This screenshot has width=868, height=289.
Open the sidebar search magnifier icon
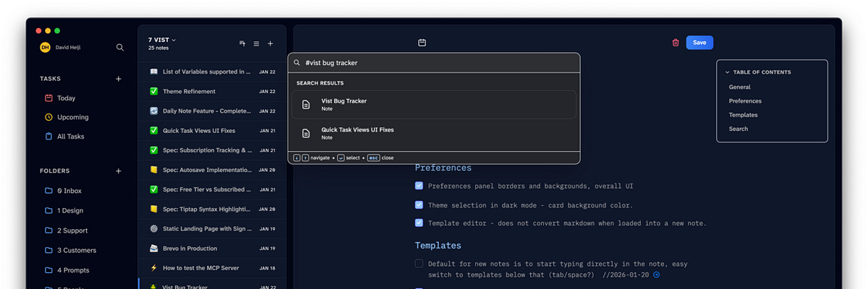(x=120, y=47)
